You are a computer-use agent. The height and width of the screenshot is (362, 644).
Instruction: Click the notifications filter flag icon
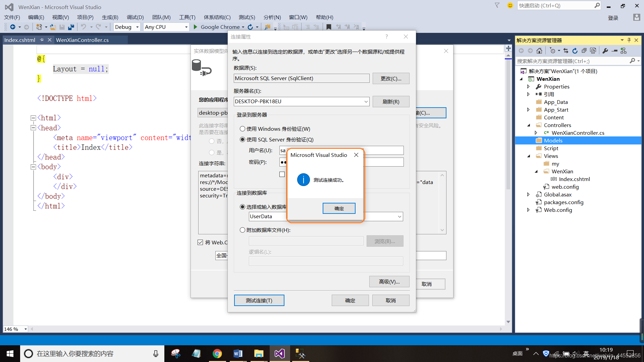point(497,5)
